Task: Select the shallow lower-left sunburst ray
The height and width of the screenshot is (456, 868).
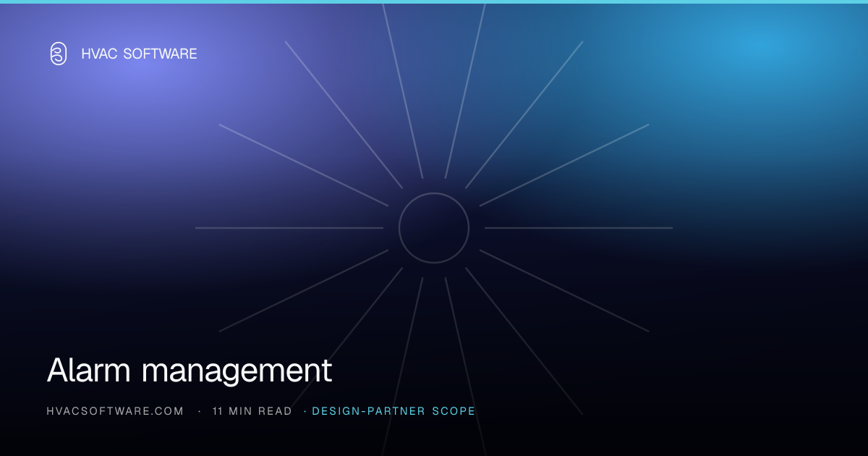Action: [304, 291]
